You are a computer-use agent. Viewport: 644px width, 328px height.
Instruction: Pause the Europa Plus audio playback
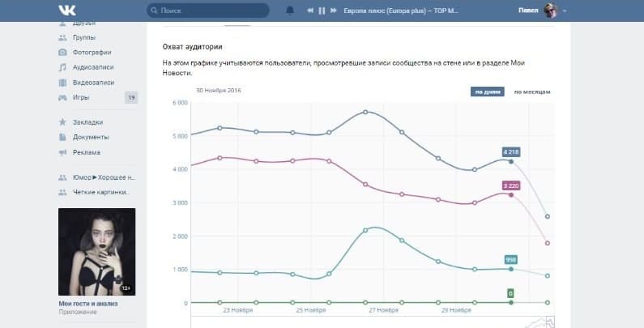coord(322,11)
